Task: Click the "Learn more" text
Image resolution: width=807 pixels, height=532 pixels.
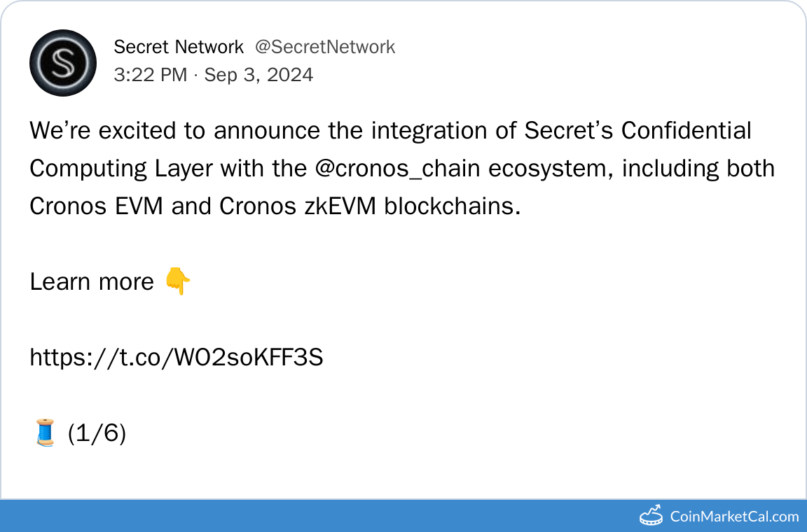Action: (92, 282)
